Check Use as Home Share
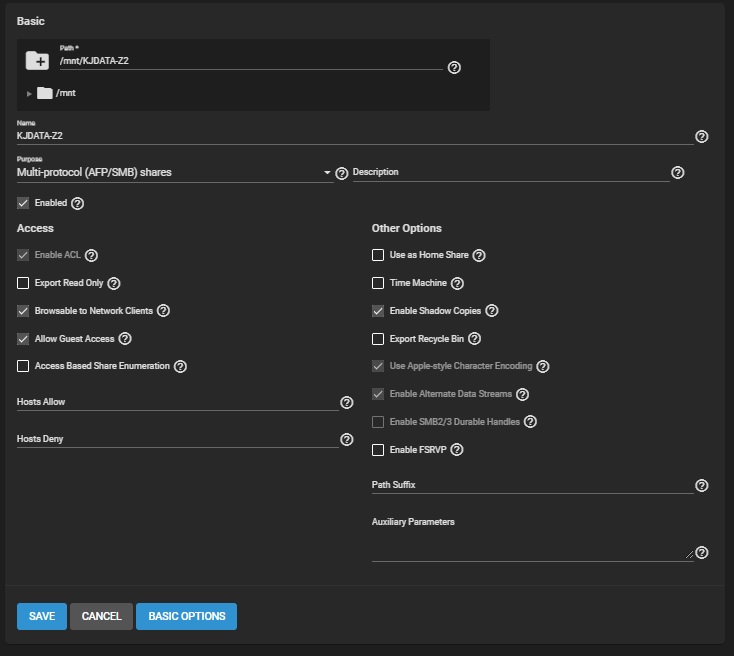This screenshot has height=656, width=734. click(378, 255)
